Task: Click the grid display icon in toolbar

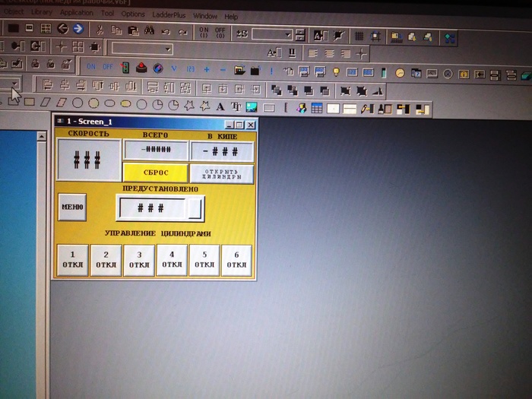Action: (x=359, y=35)
